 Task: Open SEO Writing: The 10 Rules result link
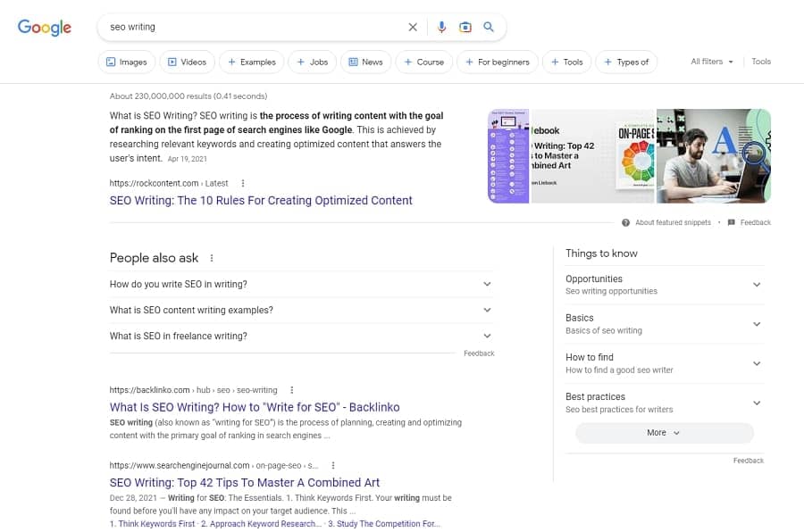click(x=261, y=201)
